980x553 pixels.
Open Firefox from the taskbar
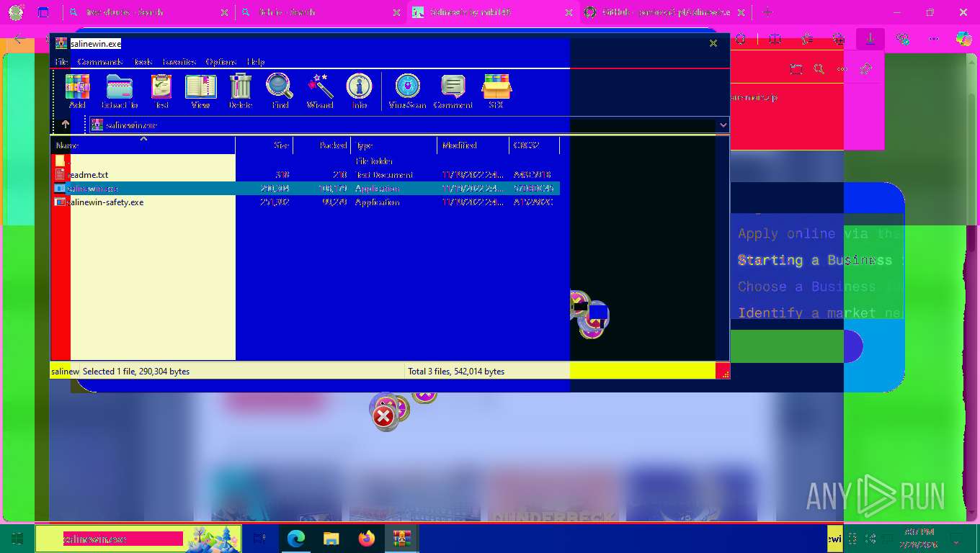point(367,539)
